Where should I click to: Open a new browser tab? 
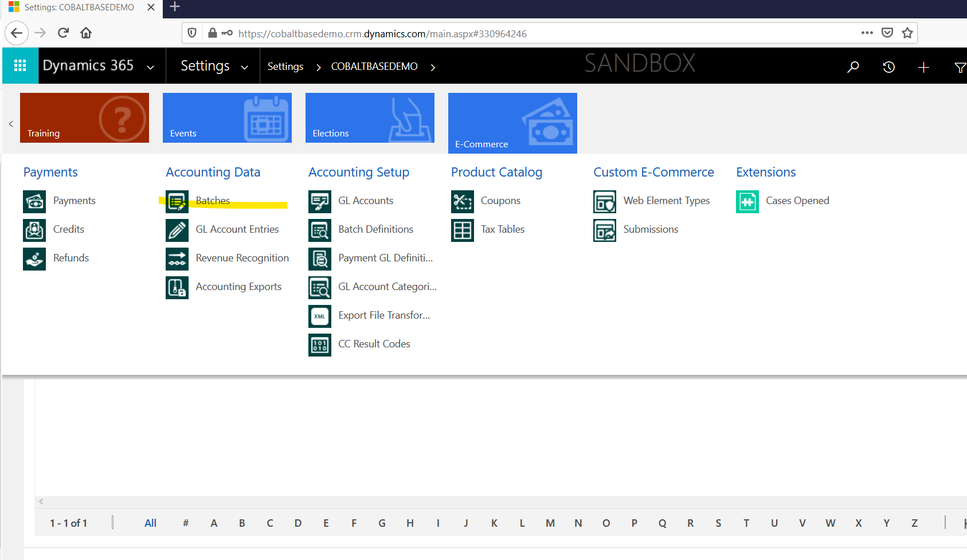point(175,7)
